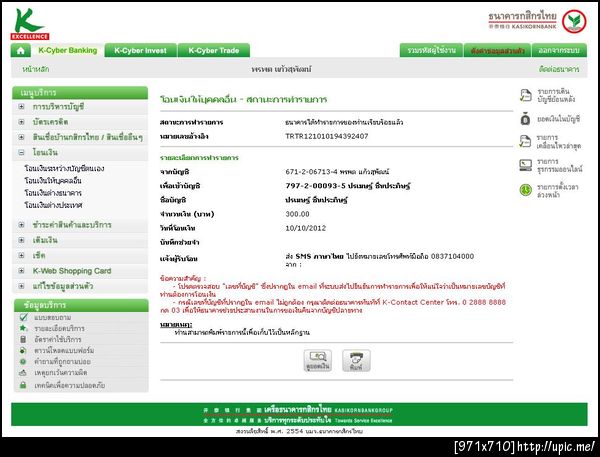Expand the credit card menu item

pyautogui.click(x=21, y=122)
